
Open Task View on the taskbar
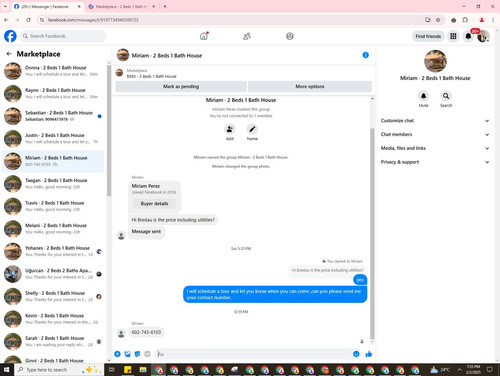click(x=112, y=370)
